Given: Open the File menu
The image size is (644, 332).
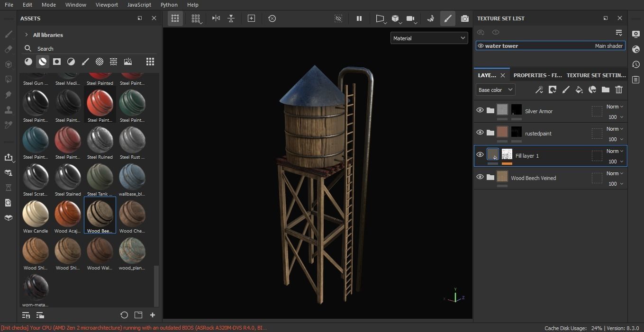Looking at the screenshot, I should (x=9, y=5).
